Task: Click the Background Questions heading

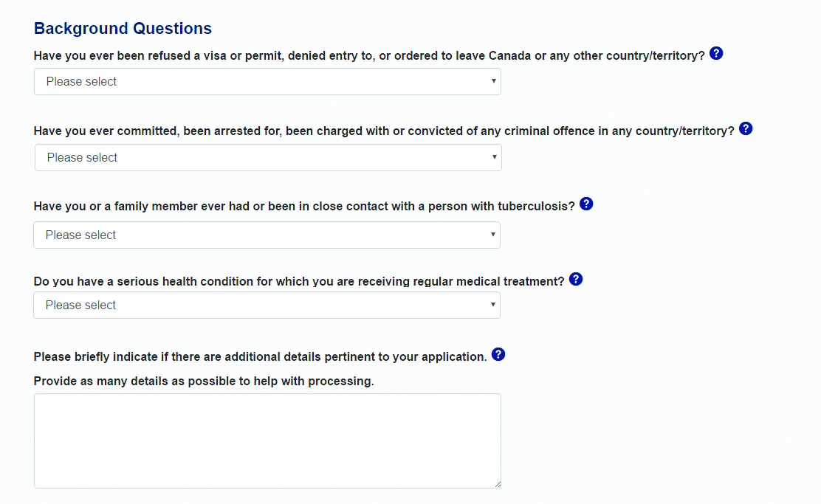Action: point(123,28)
